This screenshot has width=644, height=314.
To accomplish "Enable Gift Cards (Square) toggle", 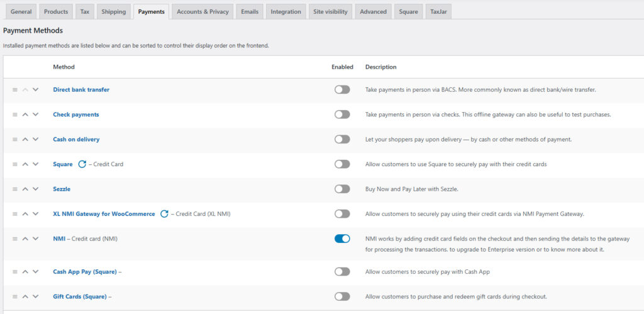I will click(342, 296).
